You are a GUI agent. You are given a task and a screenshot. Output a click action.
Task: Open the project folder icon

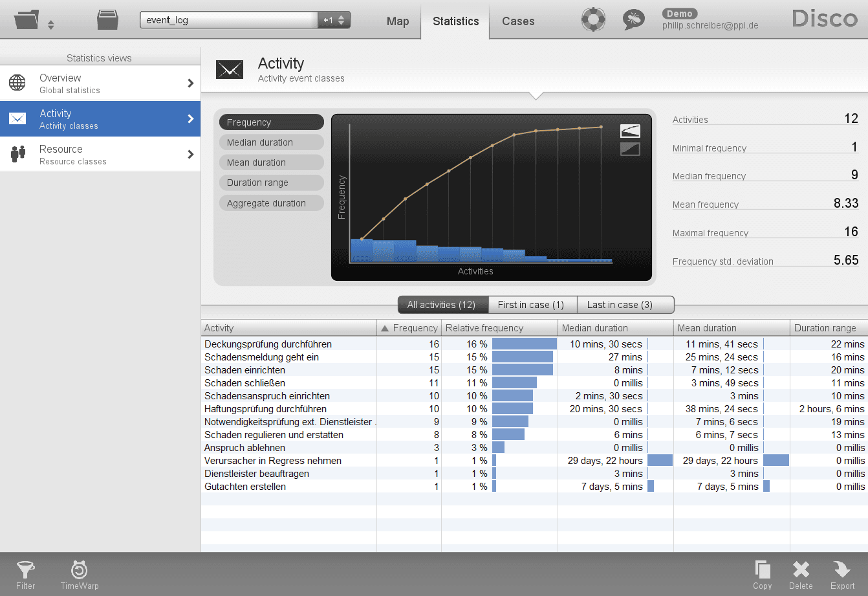click(27, 20)
